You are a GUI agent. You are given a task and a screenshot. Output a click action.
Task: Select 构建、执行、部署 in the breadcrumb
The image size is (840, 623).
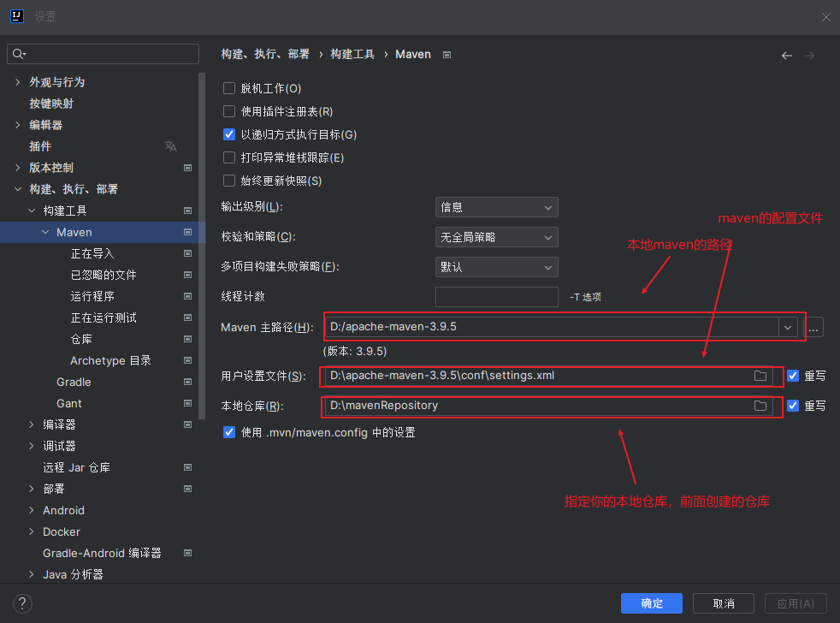coord(265,54)
